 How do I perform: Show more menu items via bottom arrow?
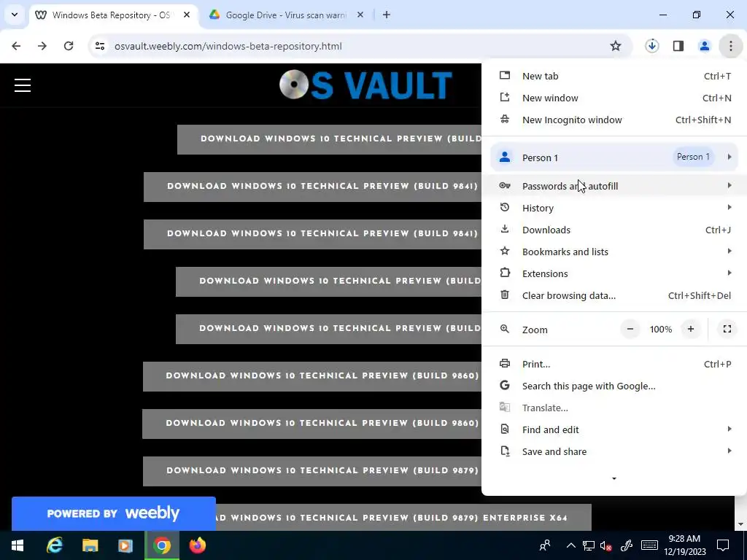(x=614, y=478)
